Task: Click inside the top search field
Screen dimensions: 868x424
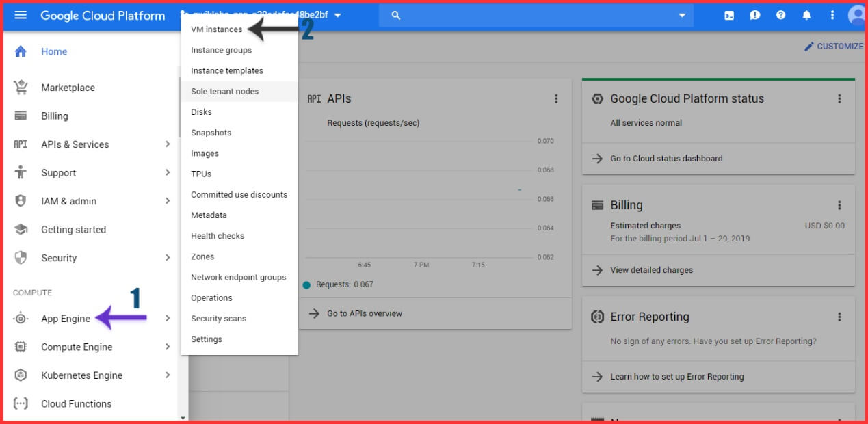Action: click(537, 15)
